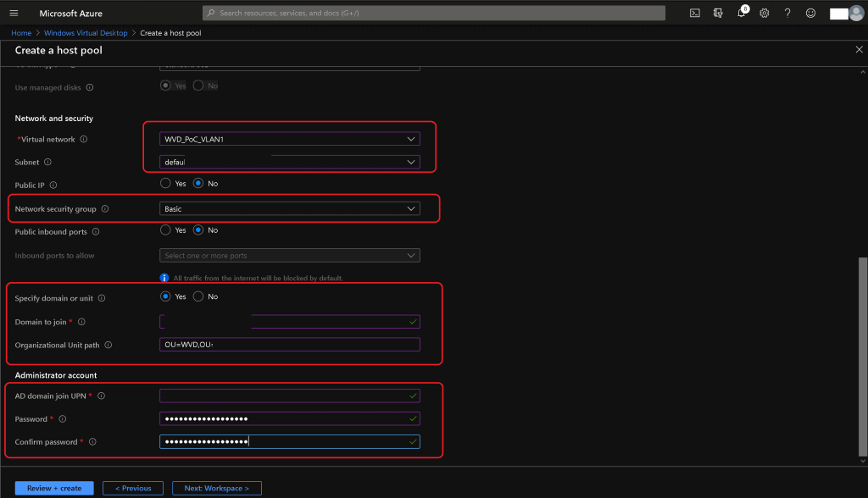This screenshot has width=868, height=498.
Task: Open the help question mark icon
Action: 787,14
